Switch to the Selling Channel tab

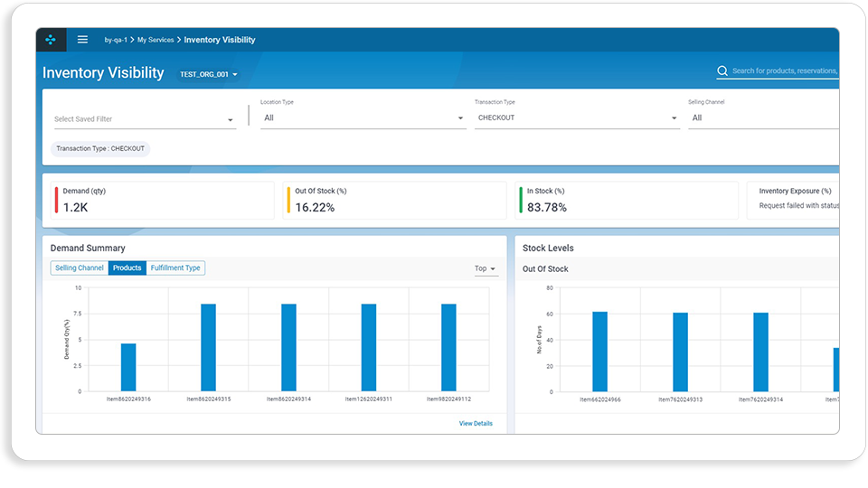[80, 267]
